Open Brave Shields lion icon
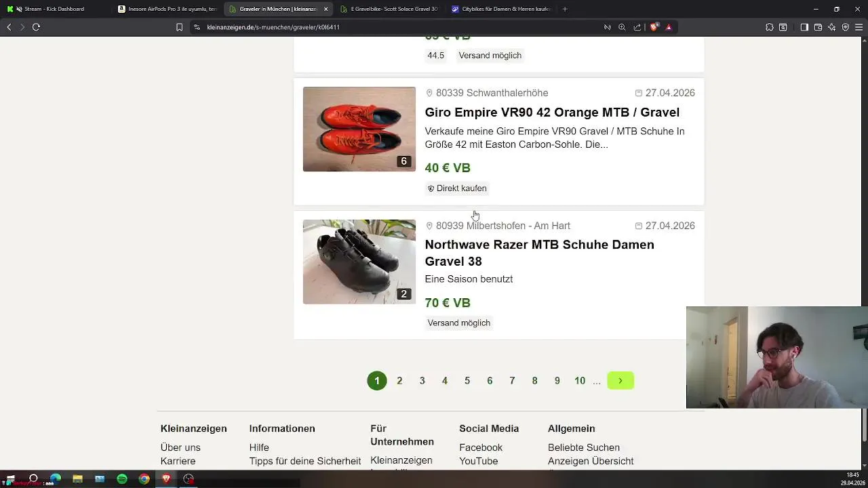This screenshot has width=868, height=488. click(x=654, y=27)
